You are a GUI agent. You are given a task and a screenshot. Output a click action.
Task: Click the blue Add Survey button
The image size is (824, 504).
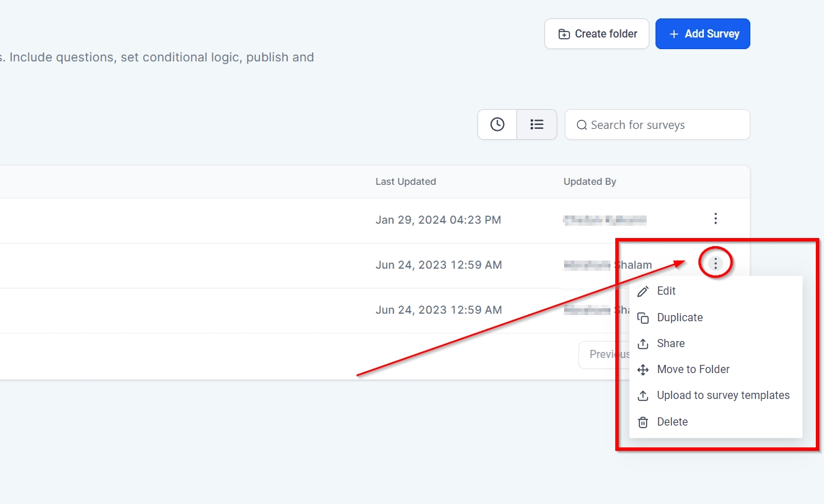tap(703, 34)
